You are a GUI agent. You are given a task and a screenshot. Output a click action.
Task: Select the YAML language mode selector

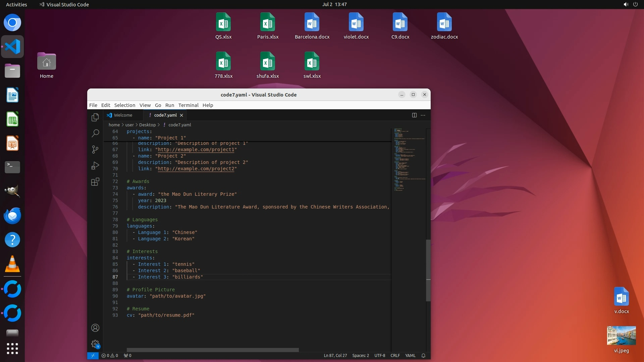point(410,356)
